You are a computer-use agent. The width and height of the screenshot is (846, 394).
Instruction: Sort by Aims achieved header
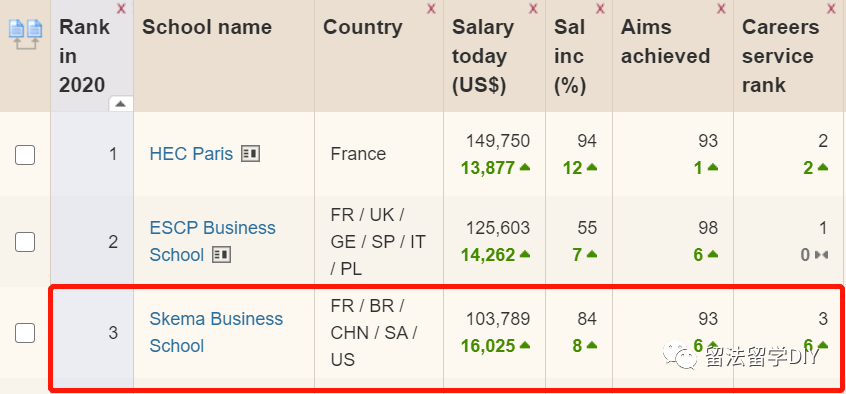(665, 42)
